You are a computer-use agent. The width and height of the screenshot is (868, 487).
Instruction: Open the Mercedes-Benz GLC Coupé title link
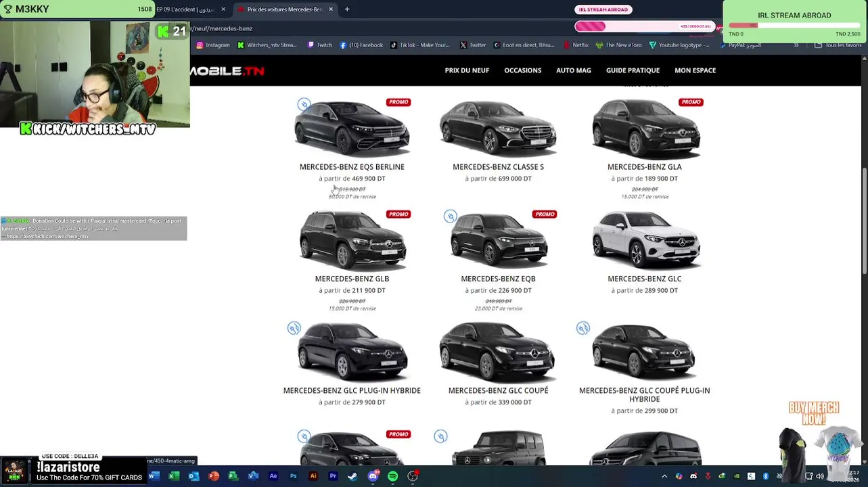coord(498,390)
